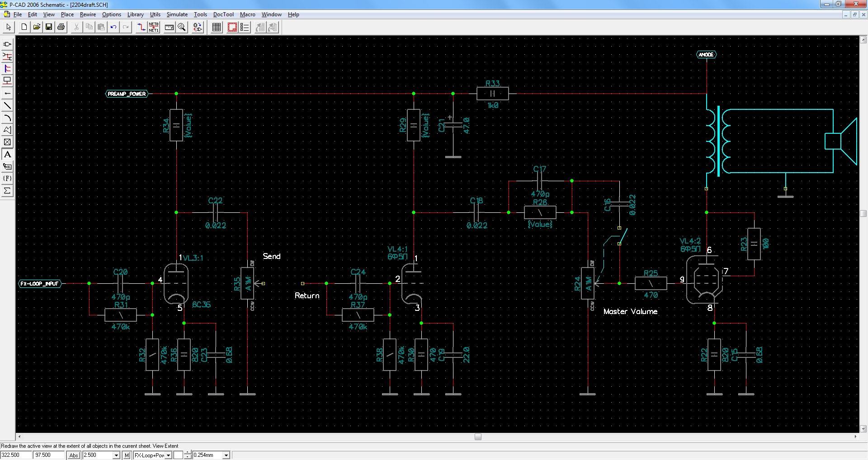This screenshot has width=868, height=460.
Task: Select the Place Part tool
Action: point(7,44)
